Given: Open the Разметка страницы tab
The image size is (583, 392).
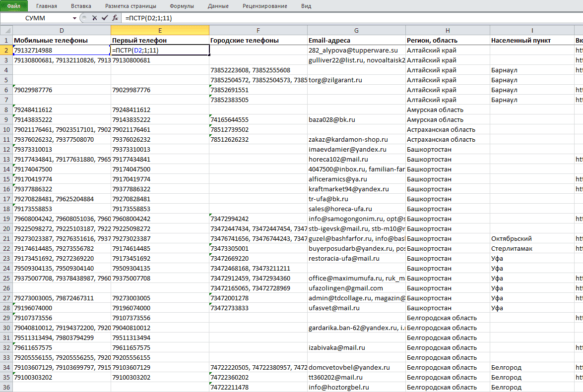Looking at the screenshot, I should pyautogui.click(x=130, y=6).
